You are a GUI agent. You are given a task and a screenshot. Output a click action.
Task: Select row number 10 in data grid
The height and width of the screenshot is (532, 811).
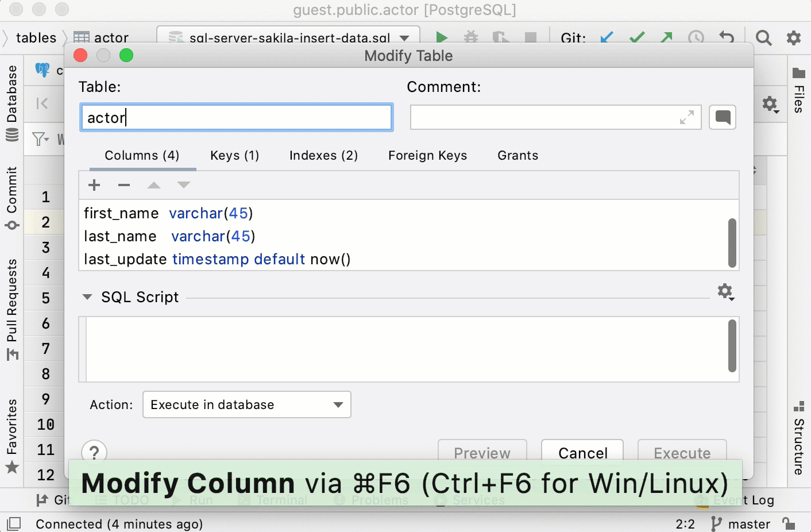[45, 425]
